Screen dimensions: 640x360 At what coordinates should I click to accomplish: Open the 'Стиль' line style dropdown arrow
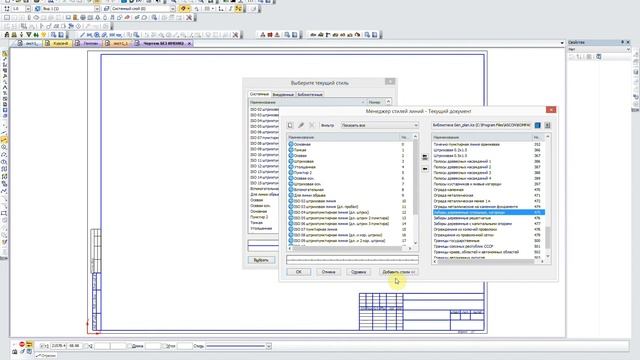tap(269, 346)
